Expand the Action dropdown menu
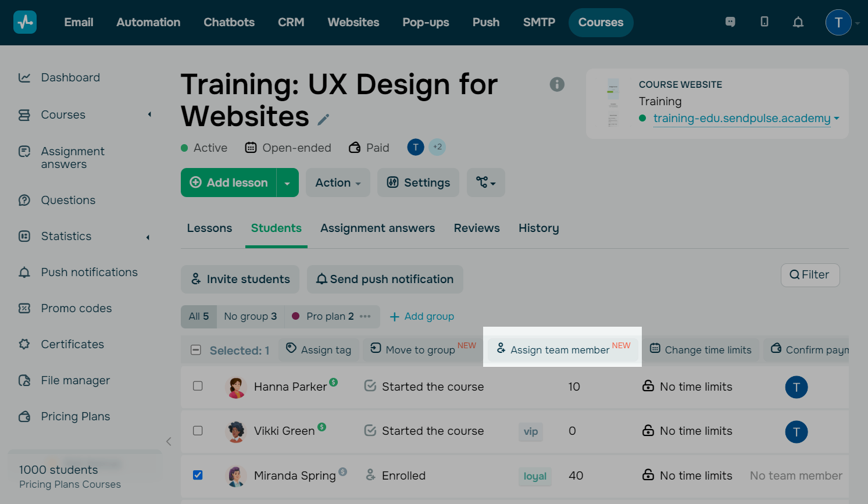The width and height of the screenshot is (868, 504). click(x=338, y=183)
